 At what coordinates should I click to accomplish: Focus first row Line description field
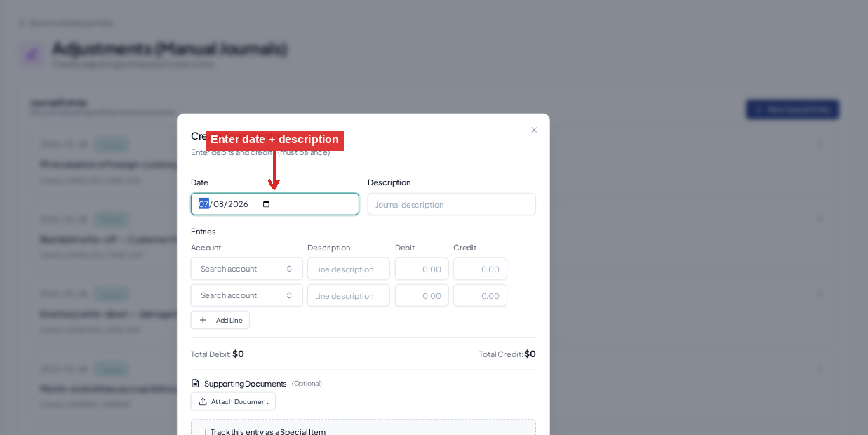coord(348,269)
